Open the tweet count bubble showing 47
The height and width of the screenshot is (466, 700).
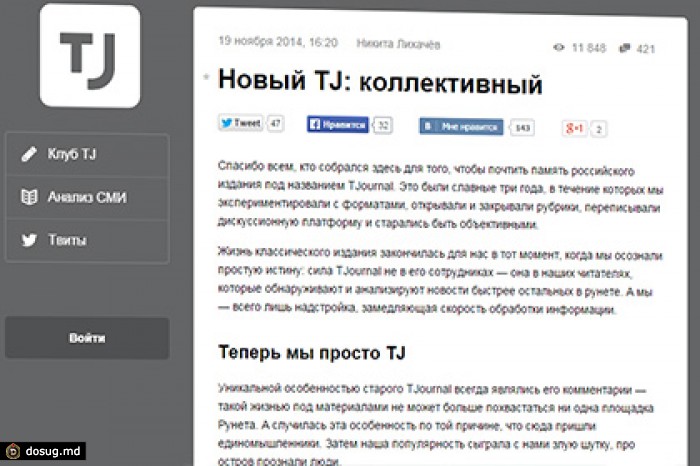click(275, 123)
